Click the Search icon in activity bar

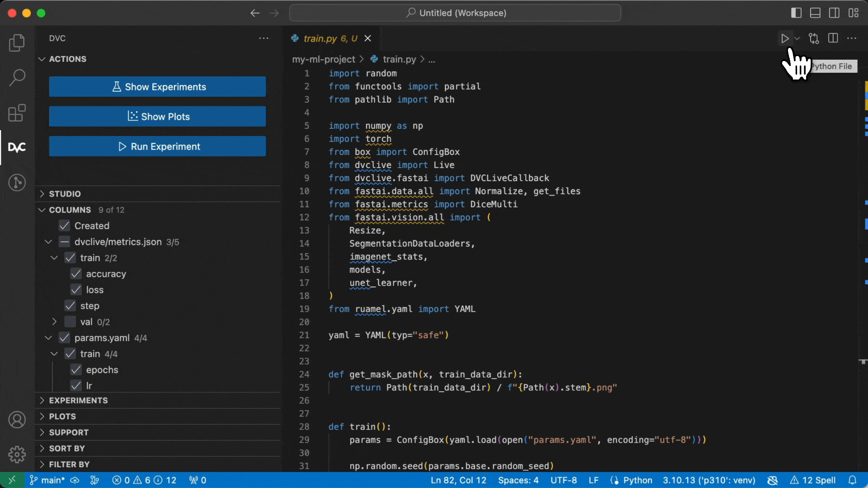tap(16, 77)
